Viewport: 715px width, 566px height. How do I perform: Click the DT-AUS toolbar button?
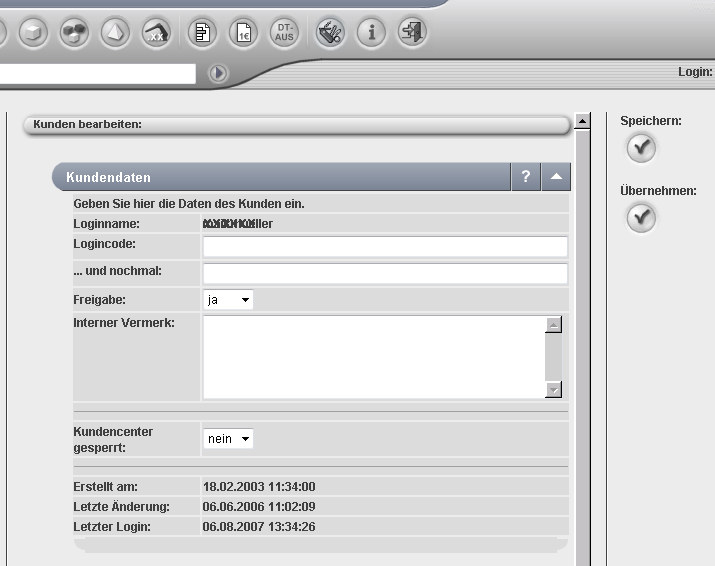(x=283, y=32)
